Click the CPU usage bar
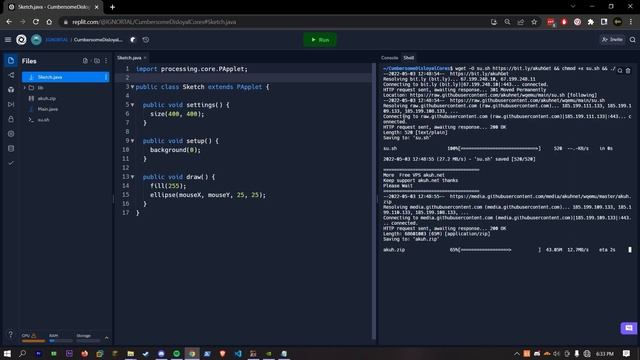 coord(33,340)
